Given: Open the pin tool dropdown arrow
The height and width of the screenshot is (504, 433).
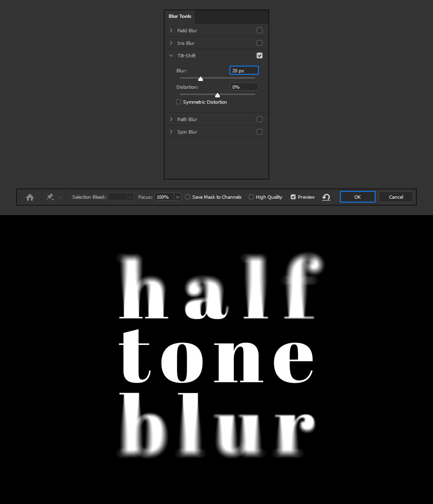Looking at the screenshot, I should [x=60, y=197].
